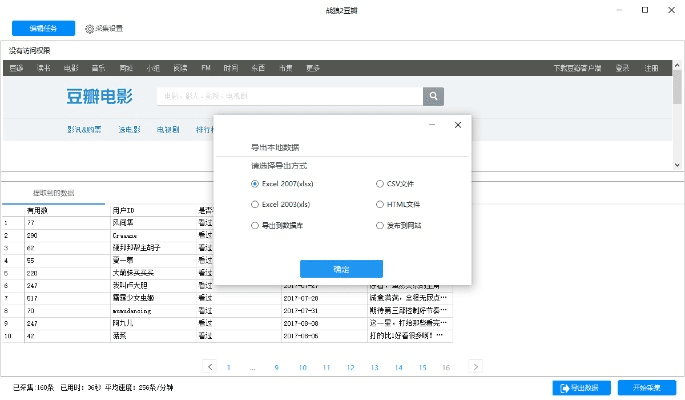Close the export dialog with the X
Screen dimensions: 685x400
[458, 125]
